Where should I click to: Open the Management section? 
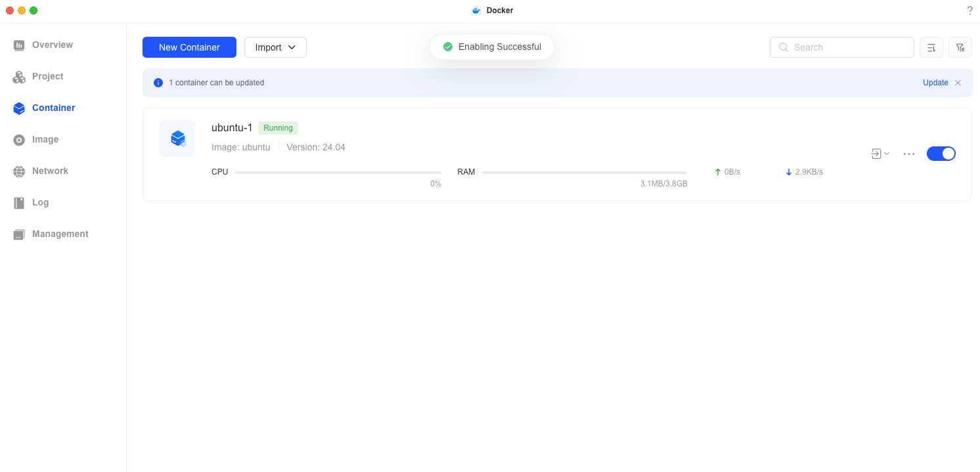60,234
